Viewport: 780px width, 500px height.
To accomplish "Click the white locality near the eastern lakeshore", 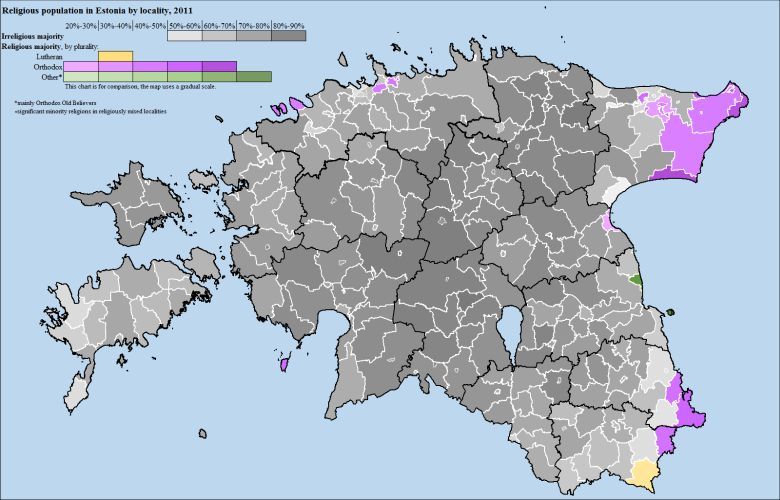I will pos(616,192).
